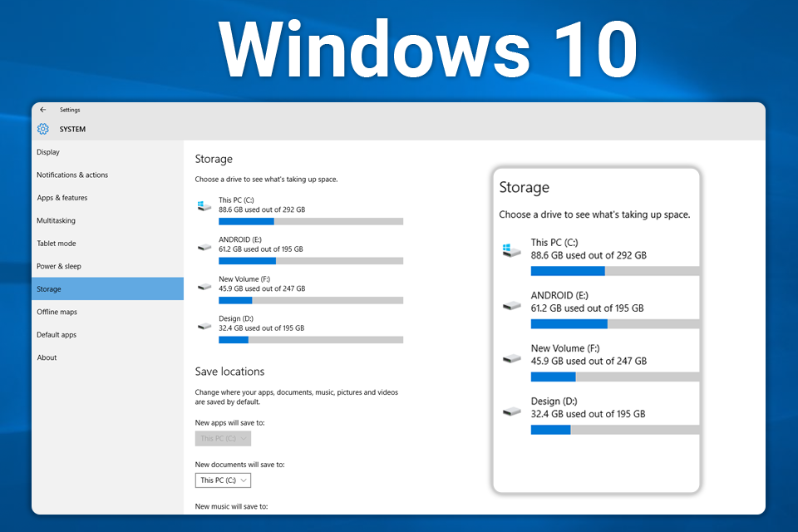Click the disabled New apps save dropdown

click(223, 438)
